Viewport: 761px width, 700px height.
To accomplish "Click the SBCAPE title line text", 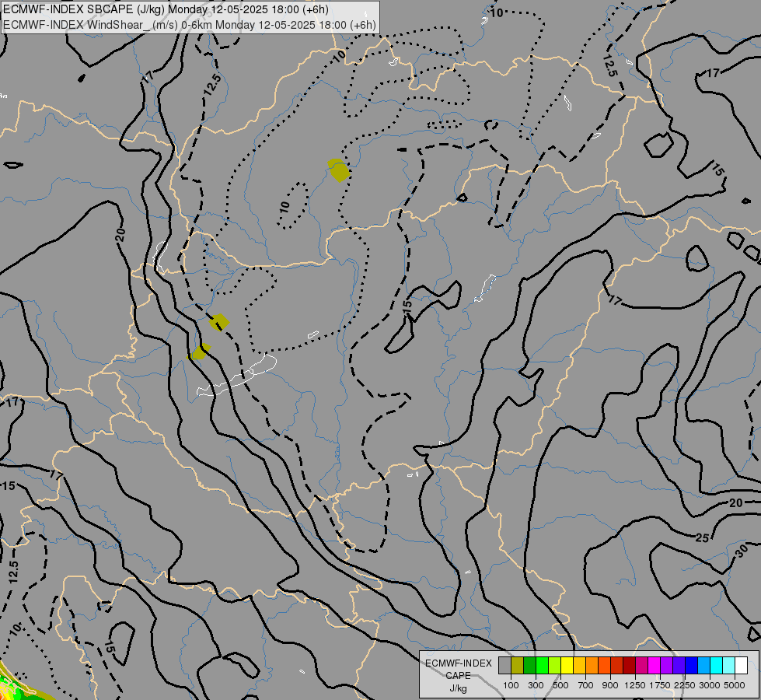I will (x=166, y=9).
